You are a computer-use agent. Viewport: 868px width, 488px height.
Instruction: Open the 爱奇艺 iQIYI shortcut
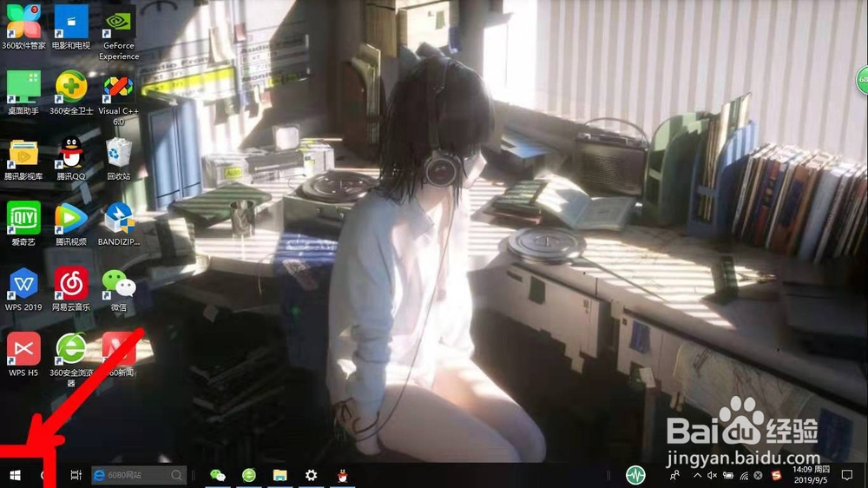pos(23,223)
